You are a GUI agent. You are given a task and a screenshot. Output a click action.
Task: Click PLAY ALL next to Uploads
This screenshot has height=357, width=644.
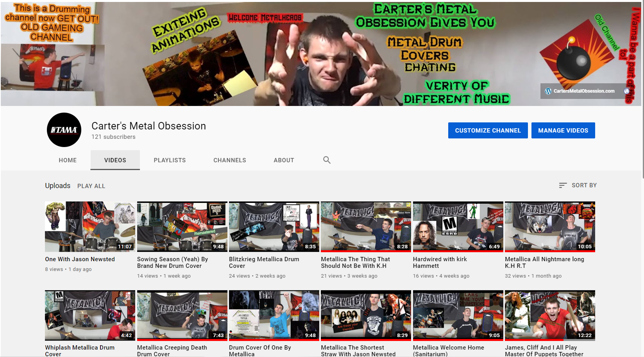coord(91,186)
